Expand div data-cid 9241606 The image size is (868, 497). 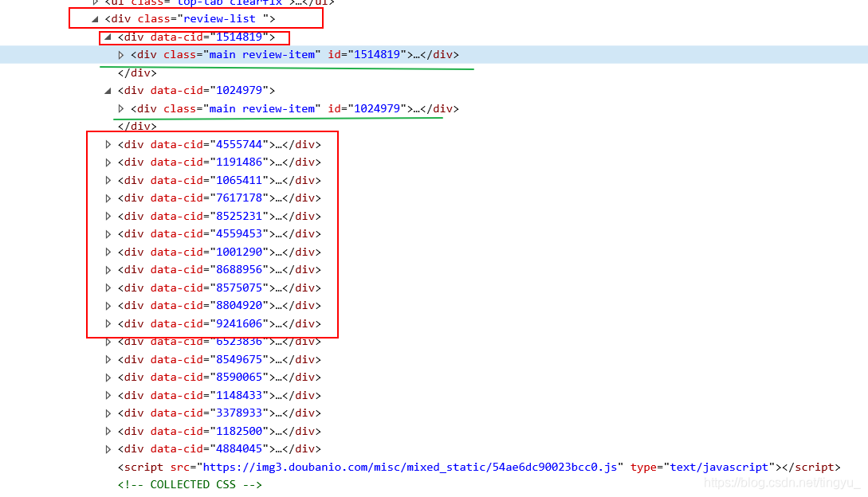(x=108, y=324)
